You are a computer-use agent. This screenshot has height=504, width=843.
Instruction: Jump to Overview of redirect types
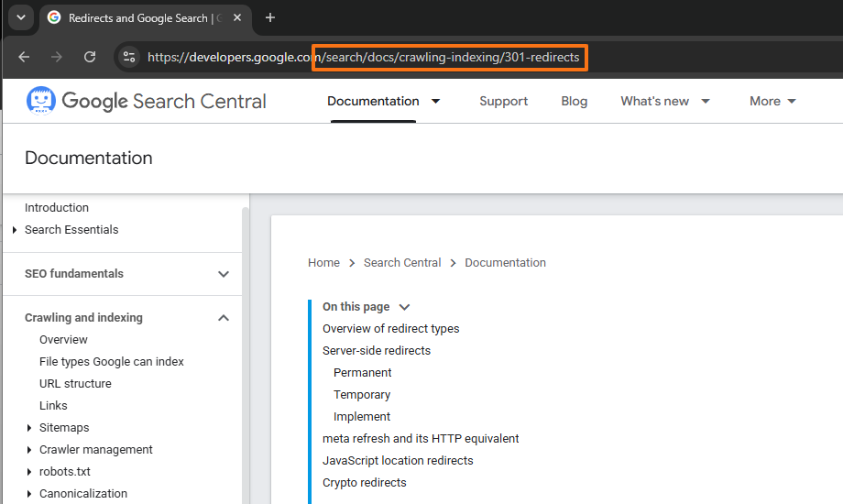[391, 329]
